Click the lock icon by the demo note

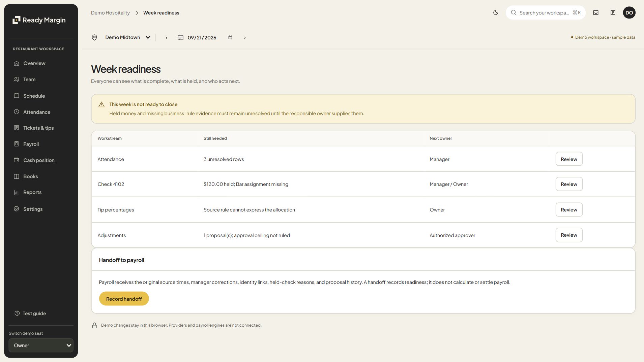click(94, 325)
